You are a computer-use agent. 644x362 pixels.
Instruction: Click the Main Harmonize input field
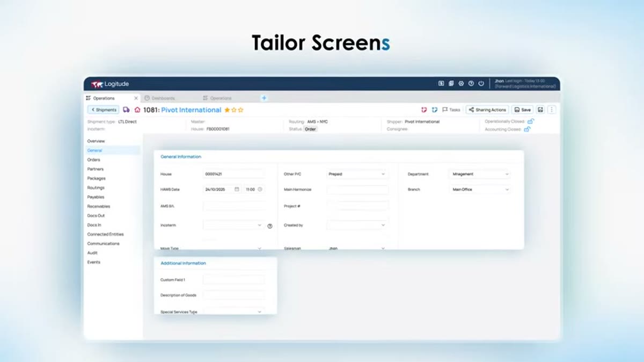click(x=357, y=190)
